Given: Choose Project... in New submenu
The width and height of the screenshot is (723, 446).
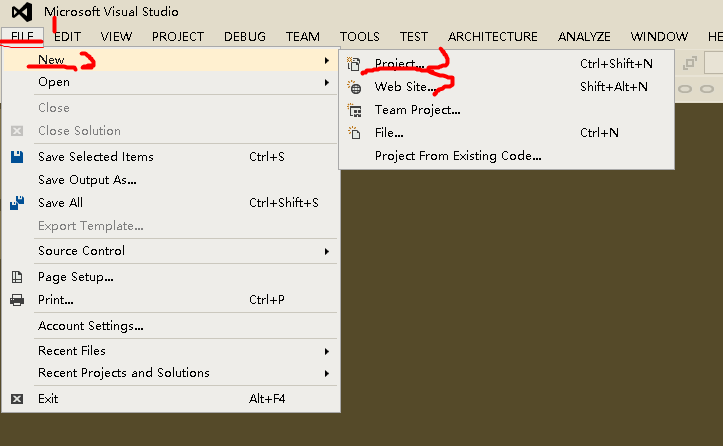Looking at the screenshot, I should pos(506,64).
